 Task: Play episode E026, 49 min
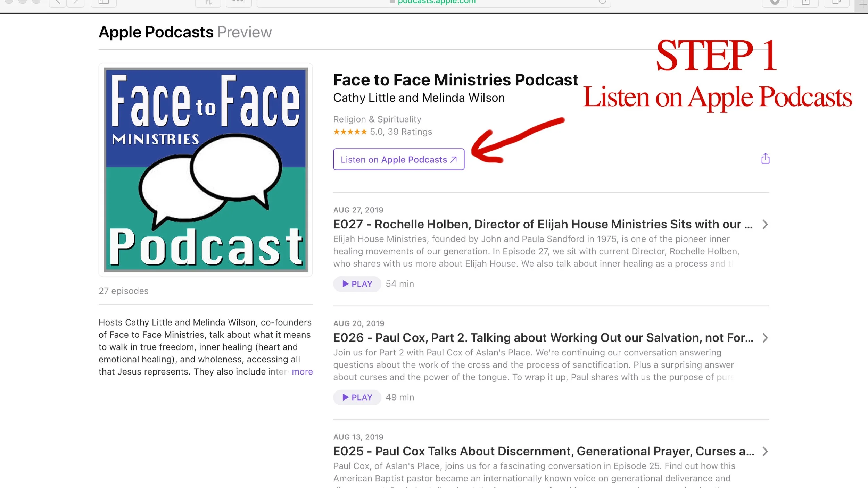coord(357,397)
